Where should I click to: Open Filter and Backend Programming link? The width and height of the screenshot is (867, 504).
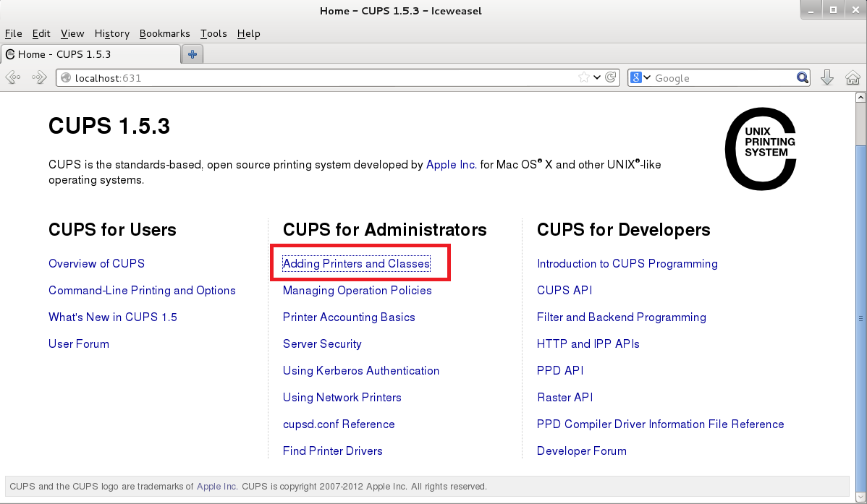622,317
